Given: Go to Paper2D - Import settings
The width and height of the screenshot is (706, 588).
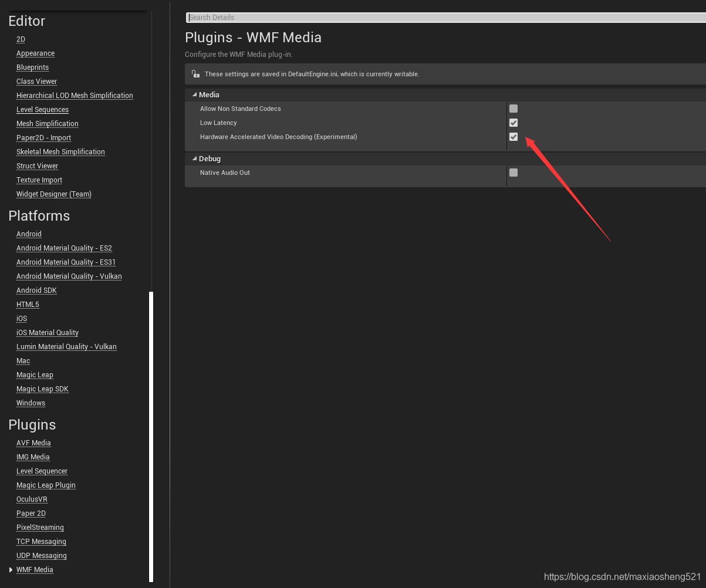Looking at the screenshot, I should point(43,138).
